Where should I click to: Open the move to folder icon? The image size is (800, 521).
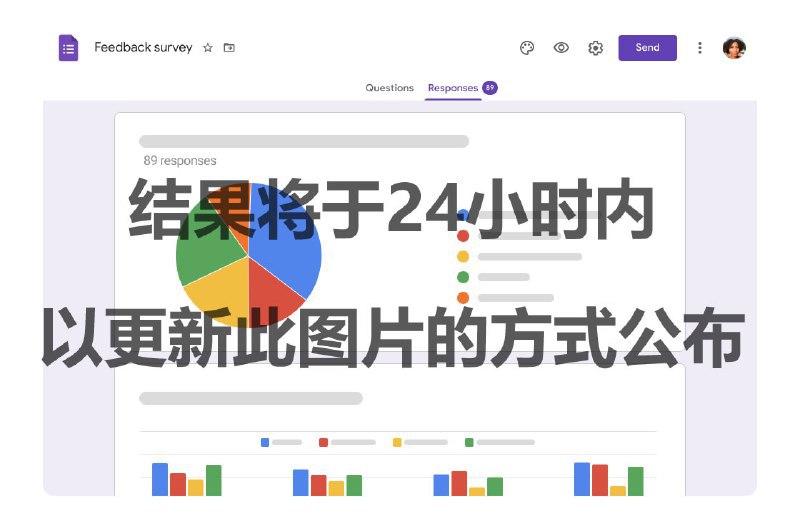pos(230,48)
